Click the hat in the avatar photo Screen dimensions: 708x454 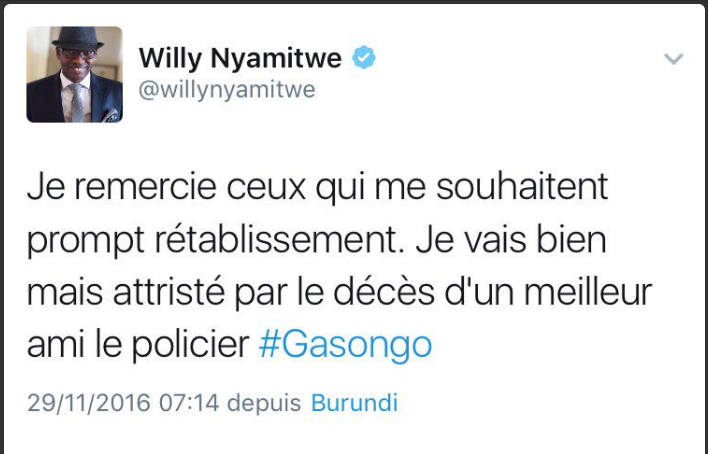tap(78, 39)
